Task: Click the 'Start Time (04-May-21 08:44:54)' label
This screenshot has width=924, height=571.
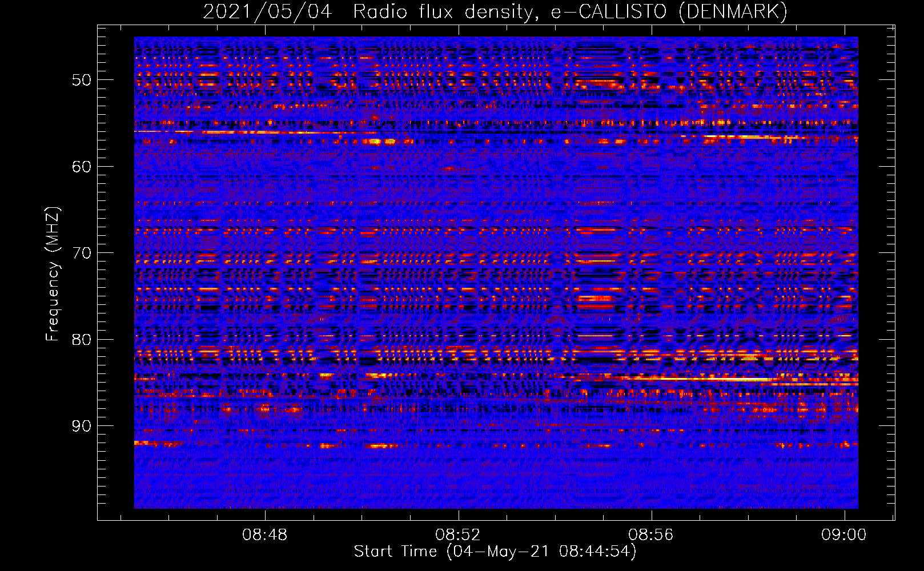Action: pos(495,552)
